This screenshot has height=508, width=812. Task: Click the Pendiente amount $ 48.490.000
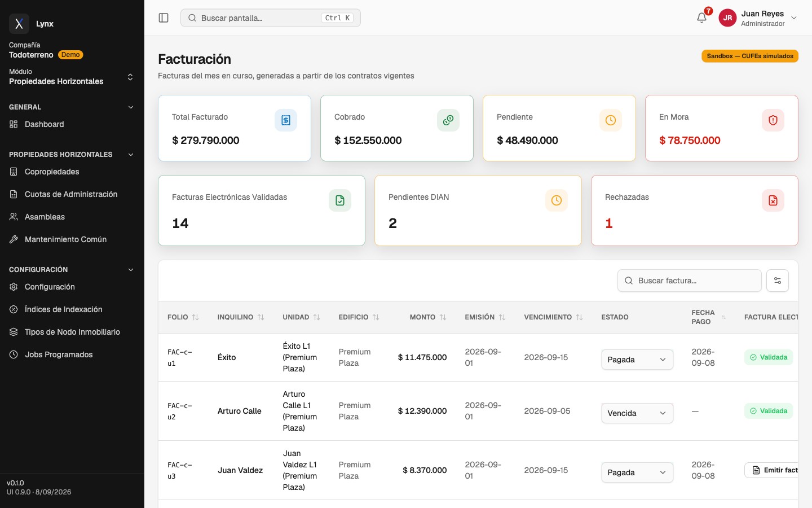527,141
